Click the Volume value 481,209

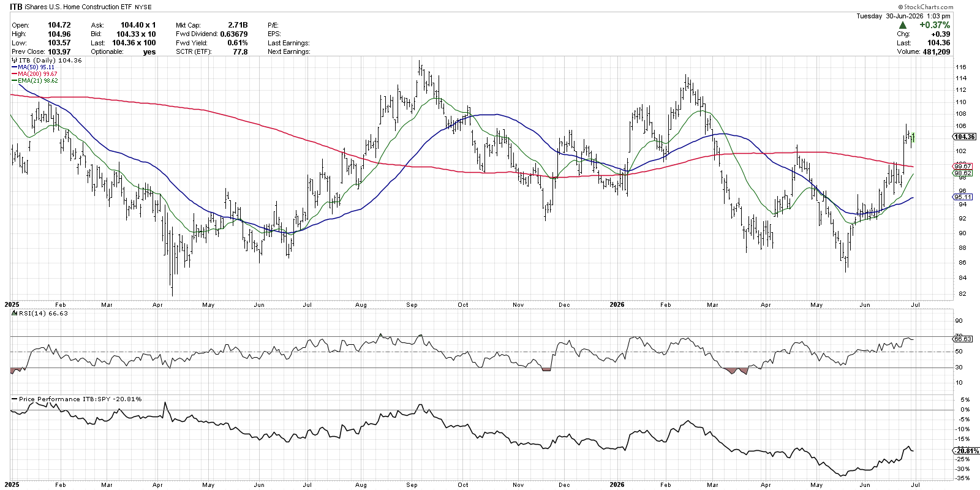point(937,52)
